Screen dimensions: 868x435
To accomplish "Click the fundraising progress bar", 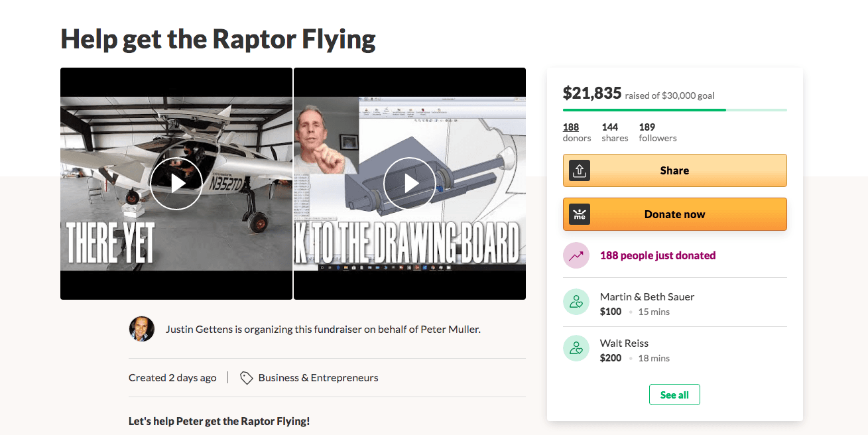I will click(674, 110).
